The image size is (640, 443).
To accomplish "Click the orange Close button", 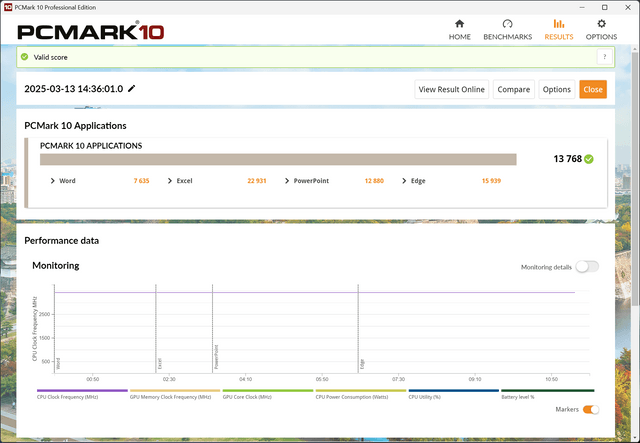I will coord(593,89).
